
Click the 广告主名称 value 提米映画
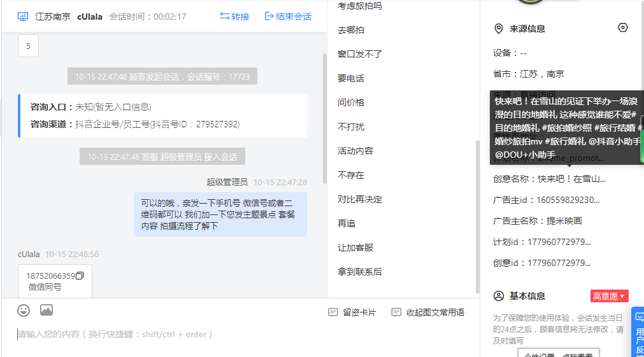564,221
